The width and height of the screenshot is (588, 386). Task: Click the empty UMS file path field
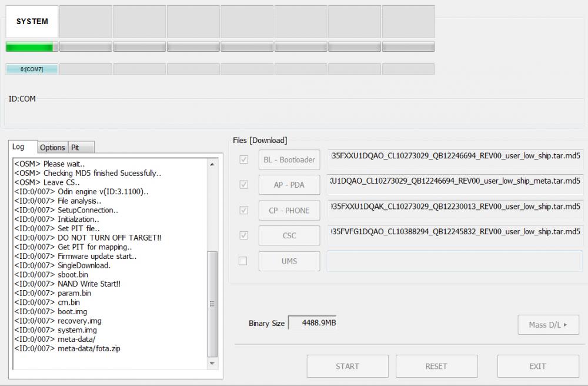pos(454,261)
